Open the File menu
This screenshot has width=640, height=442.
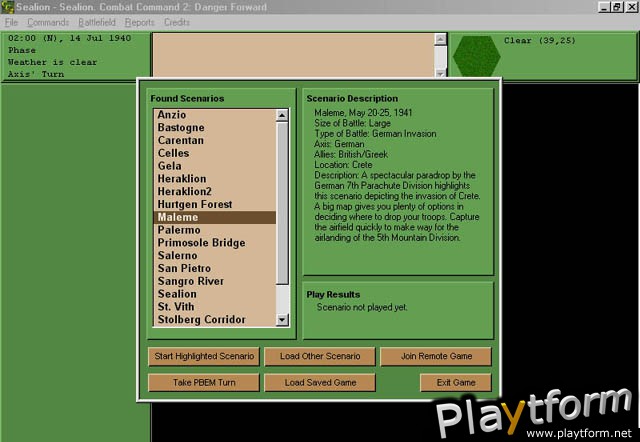[x=11, y=22]
